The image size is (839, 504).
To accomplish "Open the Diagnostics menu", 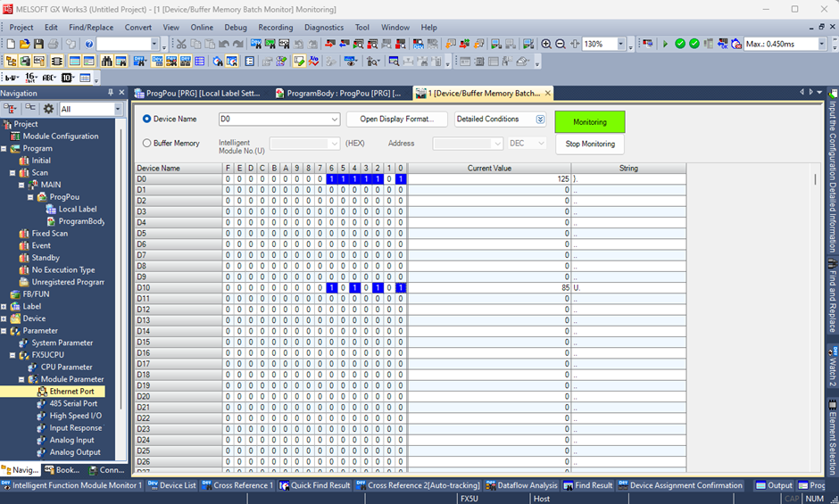I will click(x=324, y=28).
